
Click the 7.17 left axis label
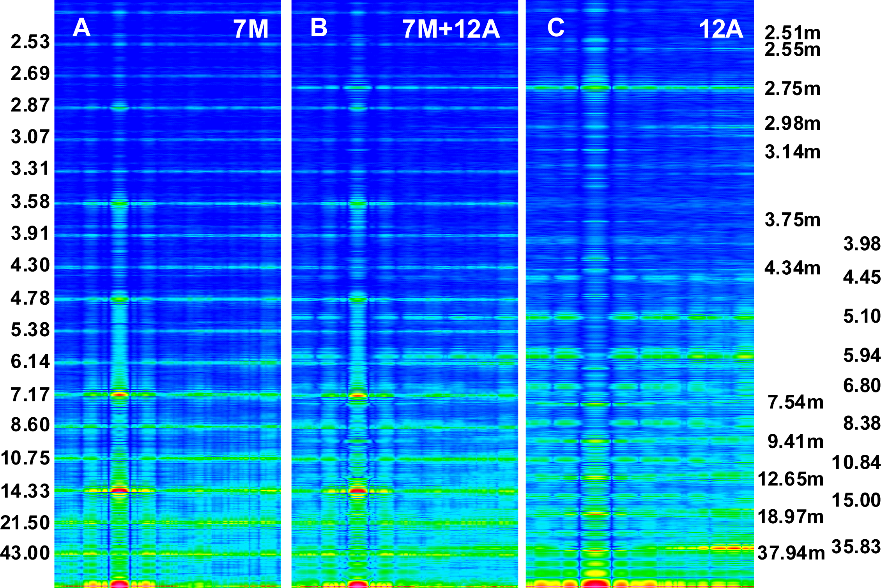pyautogui.click(x=30, y=395)
